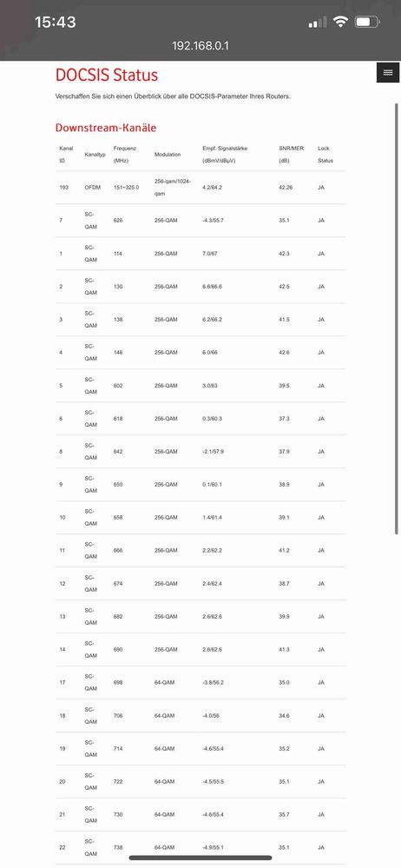Tap the cellular signal bars icon
The image size is (401, 868).
318,23
